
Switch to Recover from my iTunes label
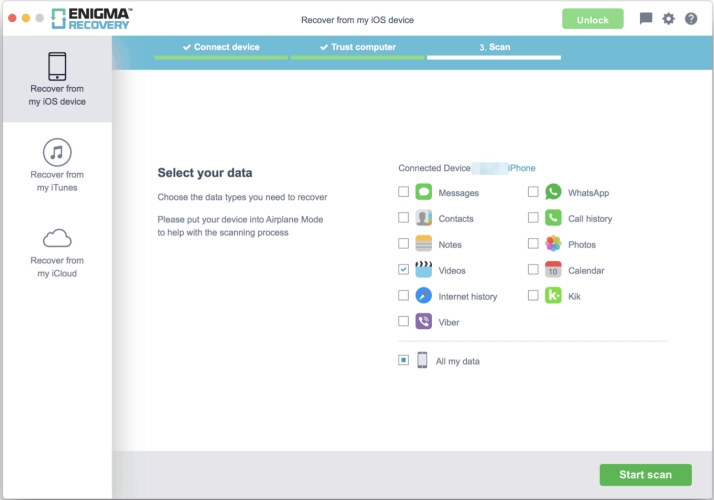click(x=57, y=181)
